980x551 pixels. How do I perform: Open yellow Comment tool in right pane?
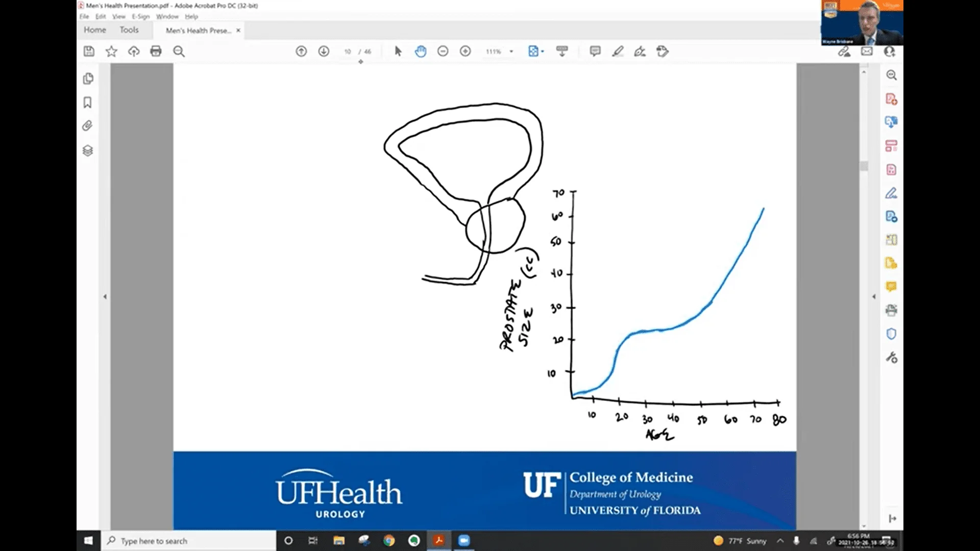click(891, 287)
